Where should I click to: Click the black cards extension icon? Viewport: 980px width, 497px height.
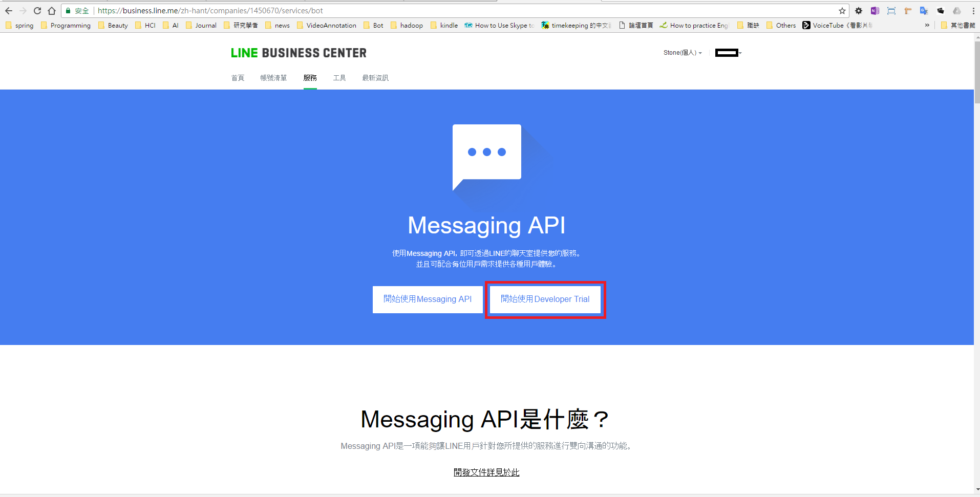[x=941, y=11]
